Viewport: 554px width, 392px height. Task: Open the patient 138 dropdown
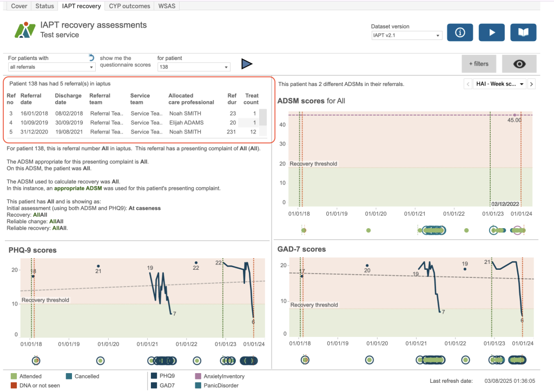click(x=194, y=67)
